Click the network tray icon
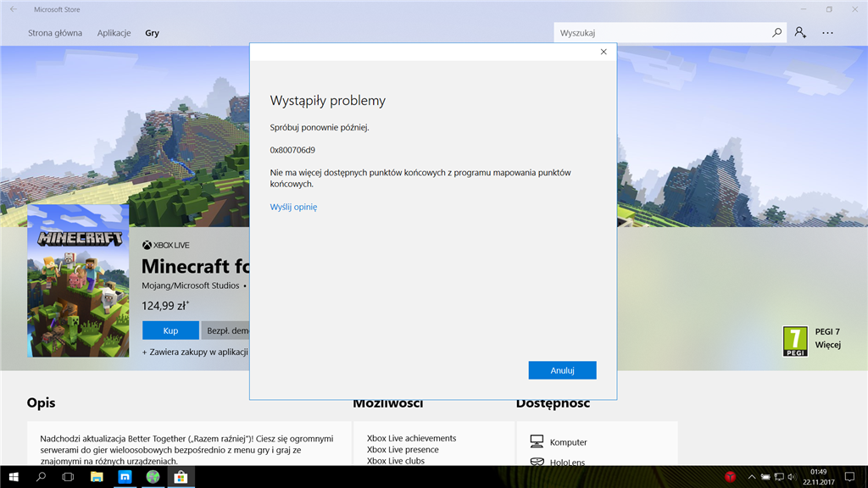 pos(779,476)
